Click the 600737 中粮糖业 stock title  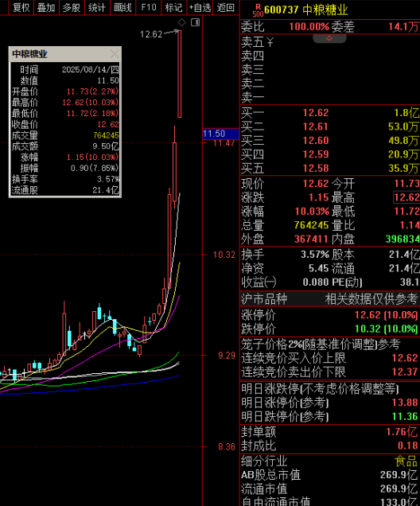coord(305,10)
